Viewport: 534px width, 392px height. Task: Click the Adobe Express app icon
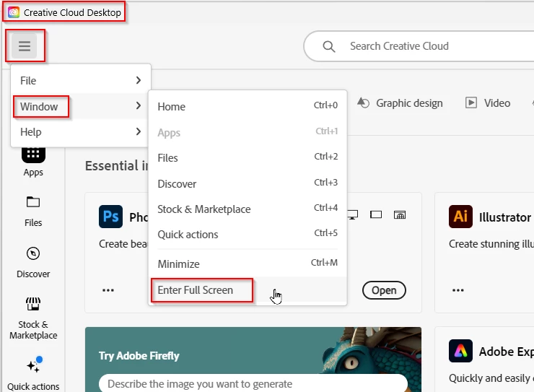pyautogui.click(x=460, y=351)
